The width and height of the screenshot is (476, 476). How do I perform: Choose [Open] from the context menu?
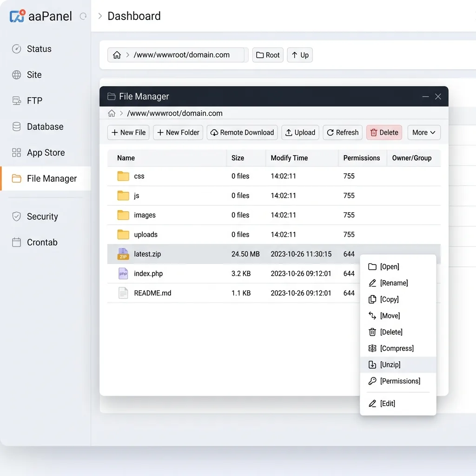398,266
